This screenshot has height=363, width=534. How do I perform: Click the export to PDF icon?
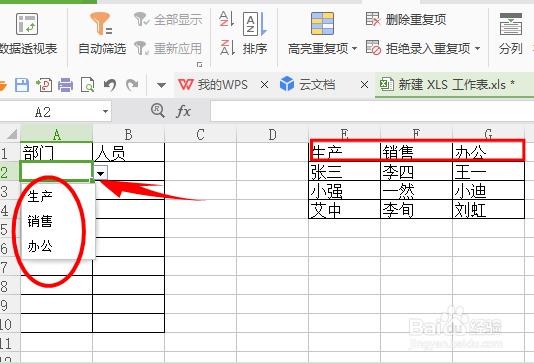tap(44, 85)
